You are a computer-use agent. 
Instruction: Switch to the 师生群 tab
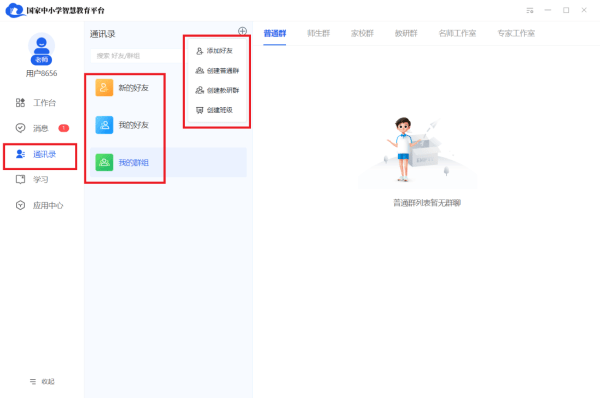318,34
